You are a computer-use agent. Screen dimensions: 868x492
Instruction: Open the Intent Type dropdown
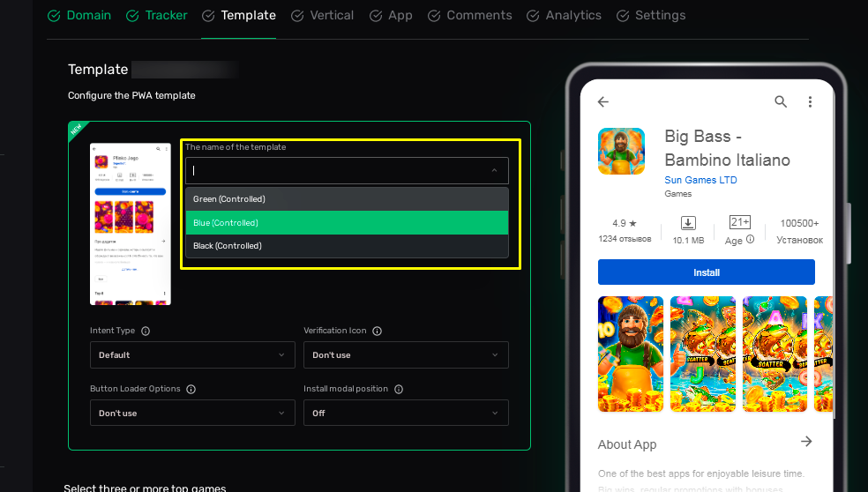point(192,355)
